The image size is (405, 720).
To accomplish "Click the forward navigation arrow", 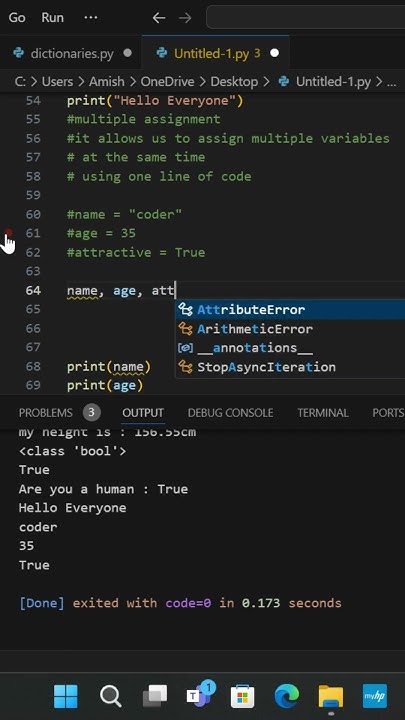I will [185, 18].
